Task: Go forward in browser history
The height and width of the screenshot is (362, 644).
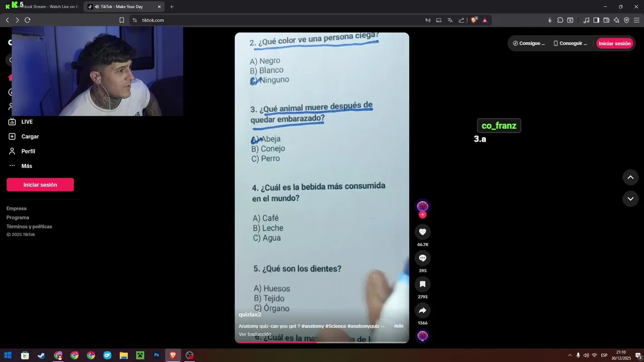Action: coord(17,20)
